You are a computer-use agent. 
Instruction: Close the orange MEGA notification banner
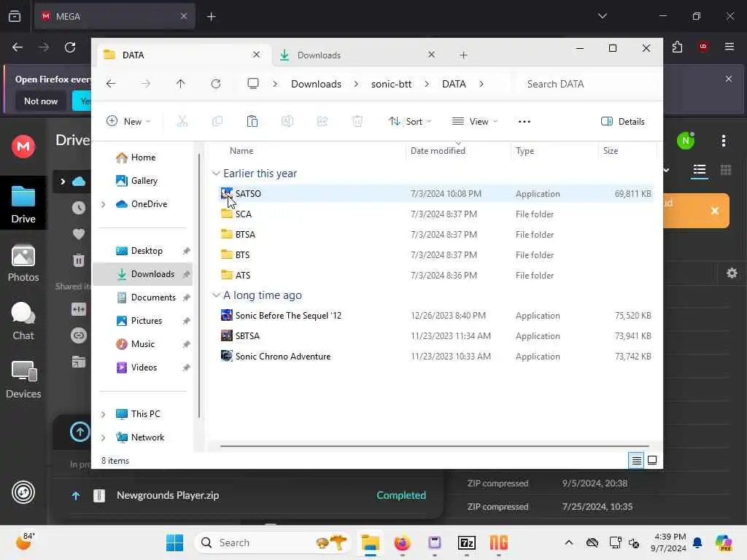click(715, 211)
